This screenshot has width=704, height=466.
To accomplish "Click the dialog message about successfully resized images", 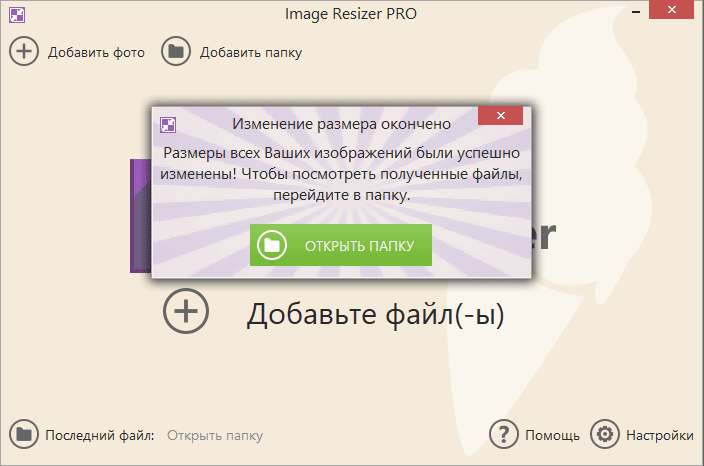I will click(x=341, y=174).
